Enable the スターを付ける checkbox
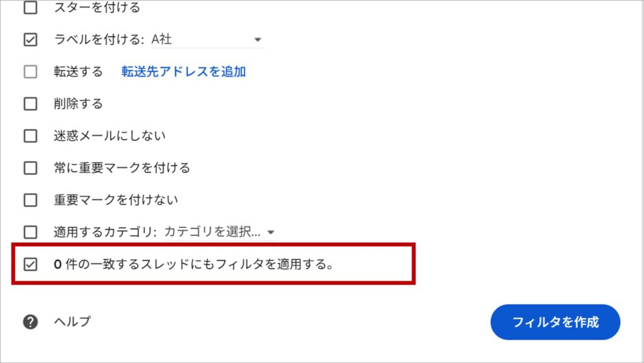The image size is (644, 363). (30, 8)
